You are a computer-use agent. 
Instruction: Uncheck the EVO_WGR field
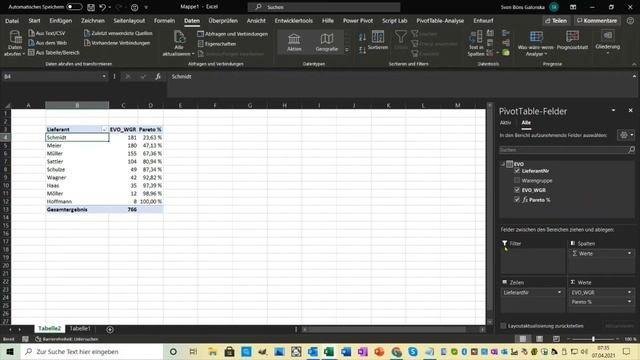pyautogui.click(x=517, y=190)
